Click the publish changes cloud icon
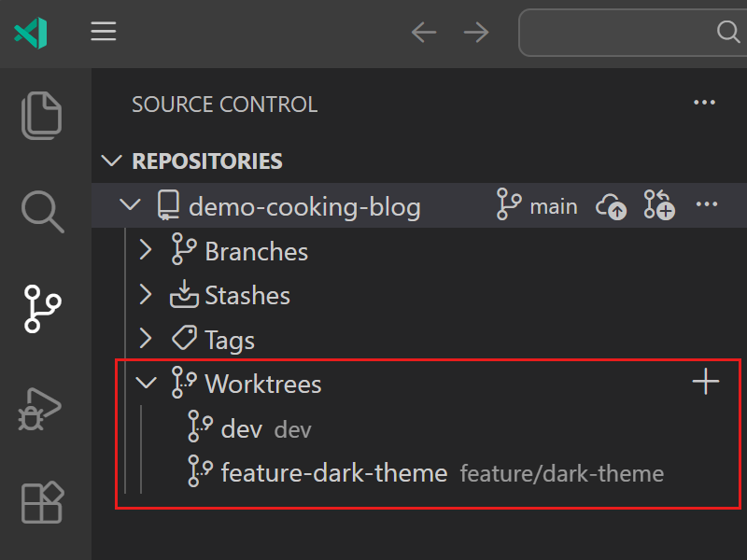Image resolution: width=747 pixels, height=560 pixels. pos(611,206)
